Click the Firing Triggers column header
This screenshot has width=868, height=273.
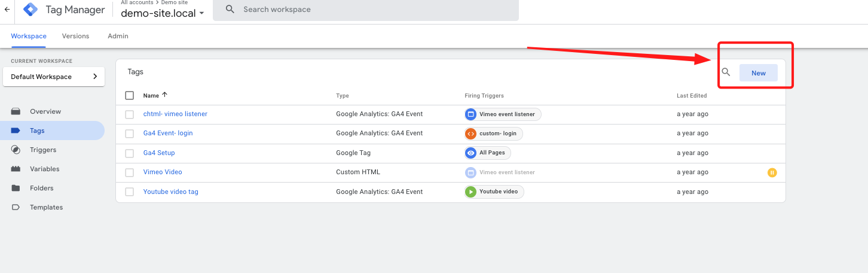point(484,95)
